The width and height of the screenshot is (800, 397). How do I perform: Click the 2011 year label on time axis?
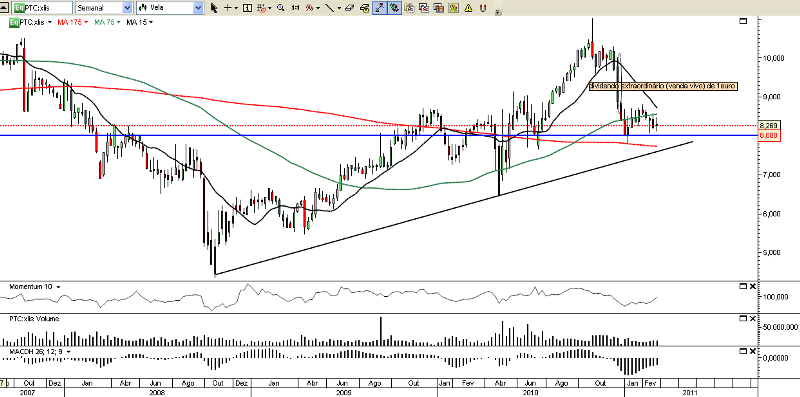690,392
